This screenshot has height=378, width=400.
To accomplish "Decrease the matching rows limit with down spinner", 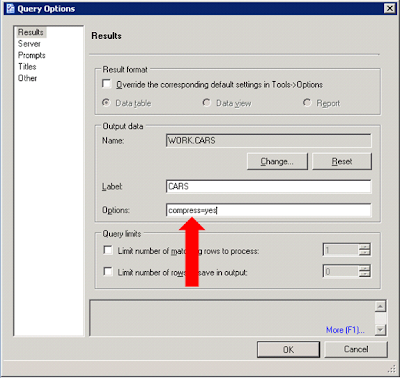I will point(365,253).
